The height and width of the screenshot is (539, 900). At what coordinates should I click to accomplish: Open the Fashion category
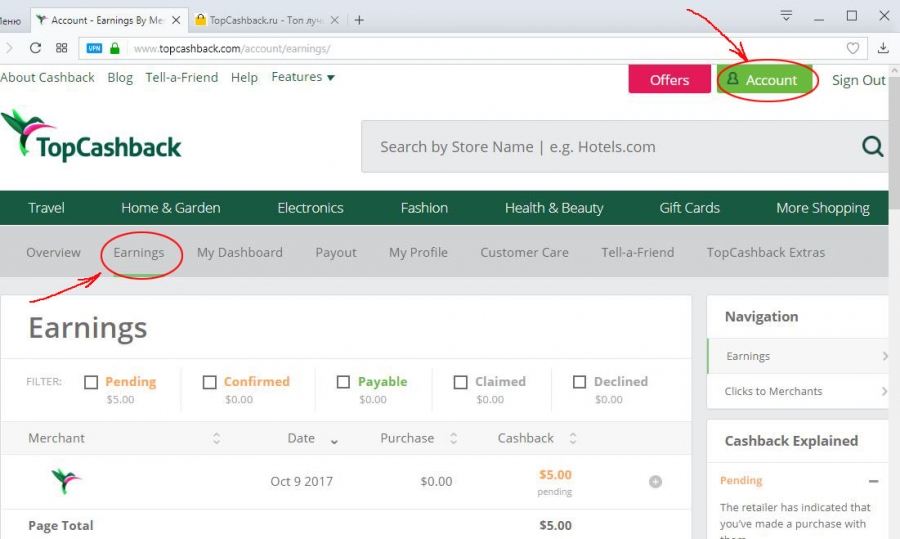[424, 208]
